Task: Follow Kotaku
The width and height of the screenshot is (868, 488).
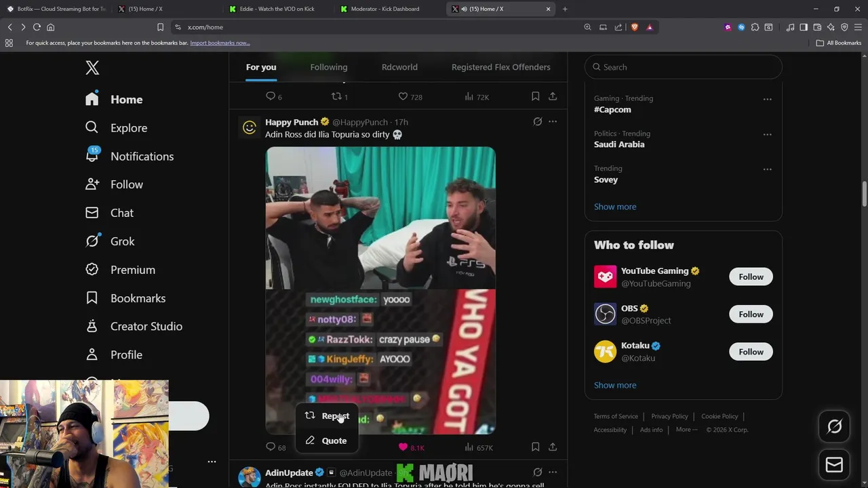Action: pyautogui.click(x=751, y=352)
